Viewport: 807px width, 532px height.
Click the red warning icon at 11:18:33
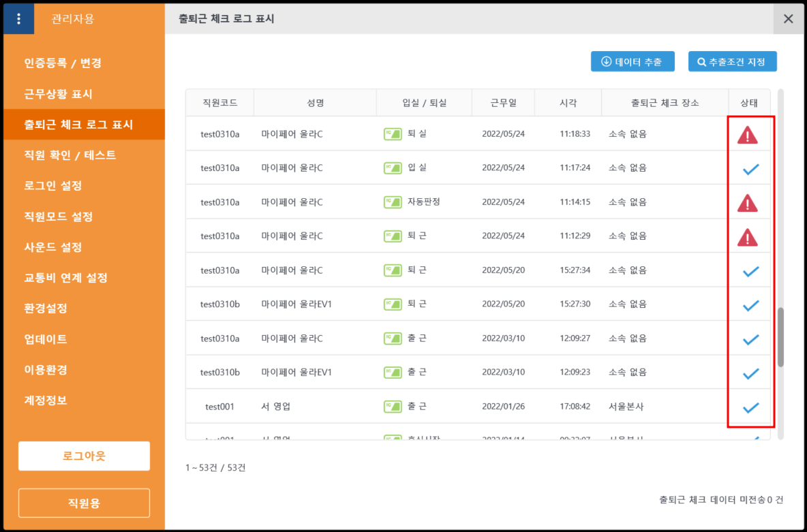pos(748,136)
